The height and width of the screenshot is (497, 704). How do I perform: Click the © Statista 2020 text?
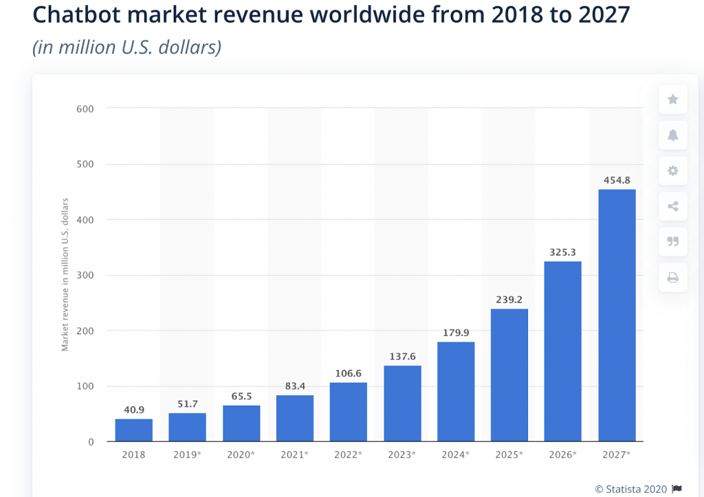(632, 489)
